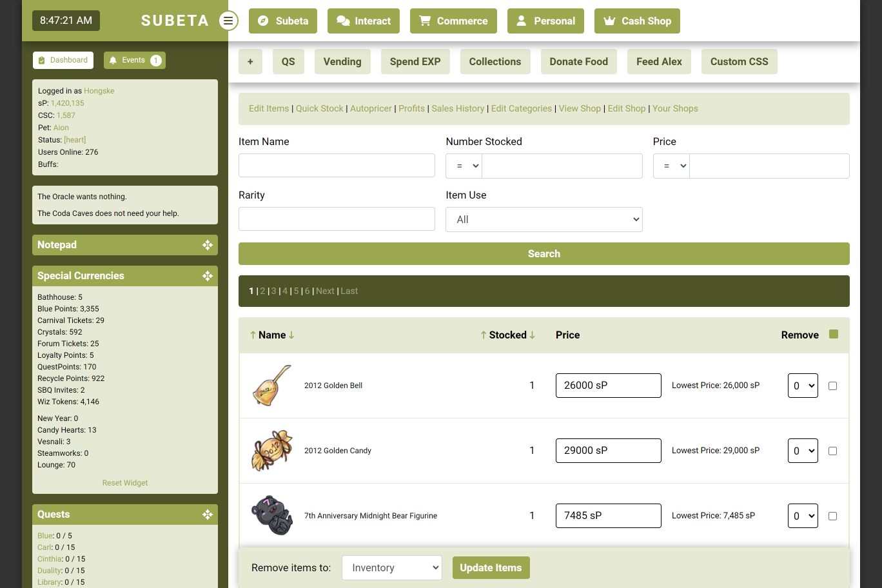Open the Item Use dropdown
Image resolution: width=882 pixels, height=588 pixels.
544,220
